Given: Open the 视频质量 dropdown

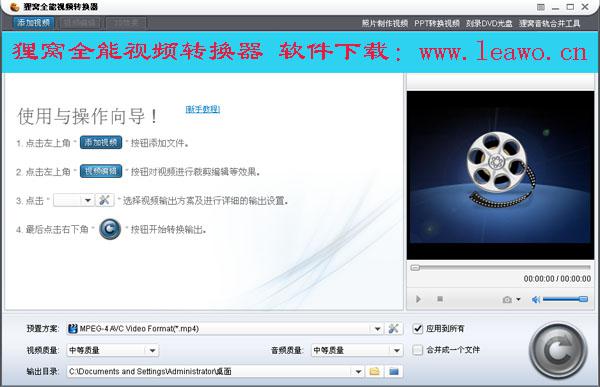Looking at the screenshot, I should [152, 350].
